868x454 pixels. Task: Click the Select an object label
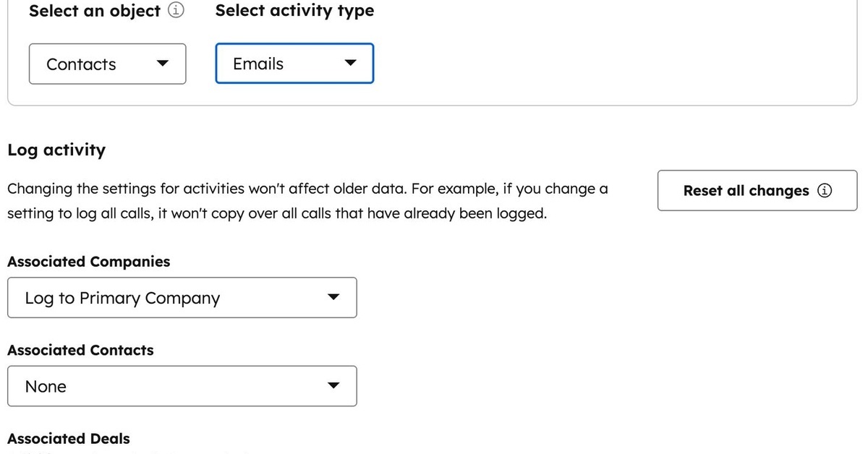pos(94,11)
